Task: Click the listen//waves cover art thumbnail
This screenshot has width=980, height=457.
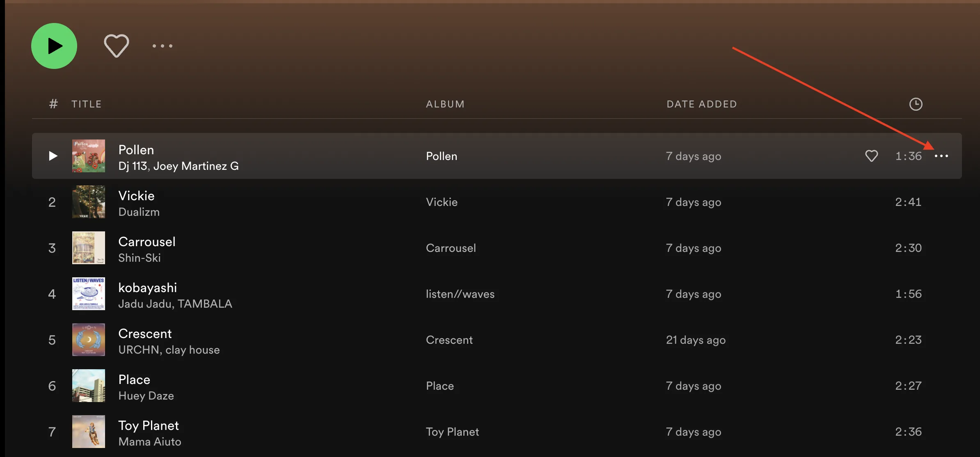Action: click(89, 294)
